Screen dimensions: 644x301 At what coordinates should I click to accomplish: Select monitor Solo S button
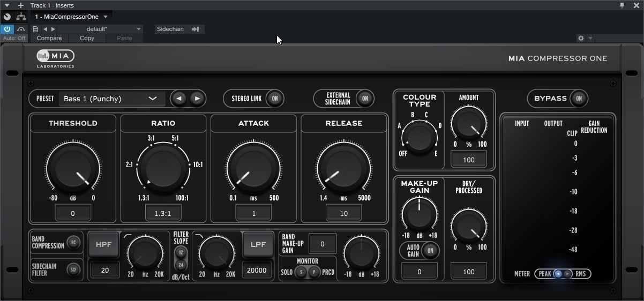point(301,272)
